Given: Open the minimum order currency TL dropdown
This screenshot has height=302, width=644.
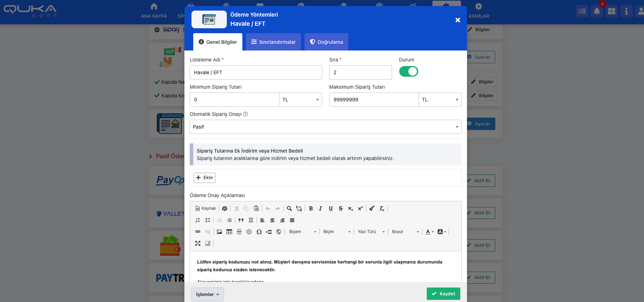Looking at the screenshot, I should [x=300, y=100].
